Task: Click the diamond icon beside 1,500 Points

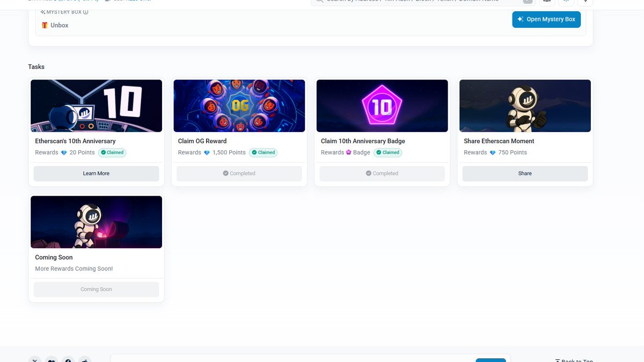Action: [207, 153]
